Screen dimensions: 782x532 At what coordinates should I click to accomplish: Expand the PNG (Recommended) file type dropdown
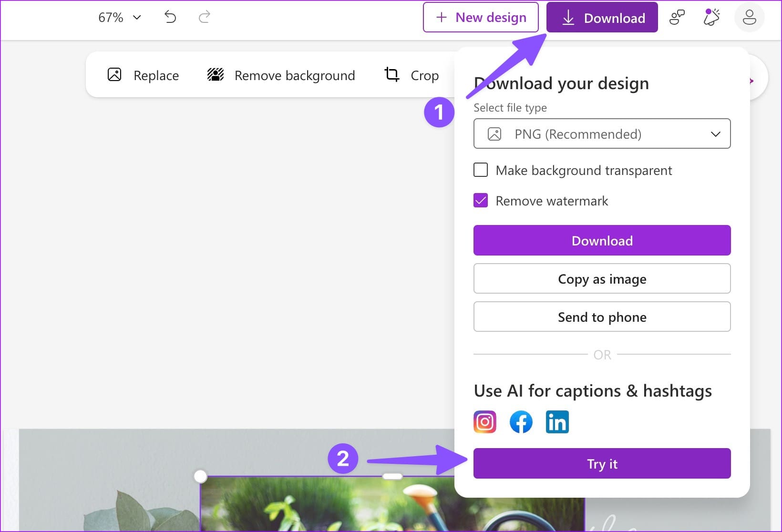tap(602, 134)
